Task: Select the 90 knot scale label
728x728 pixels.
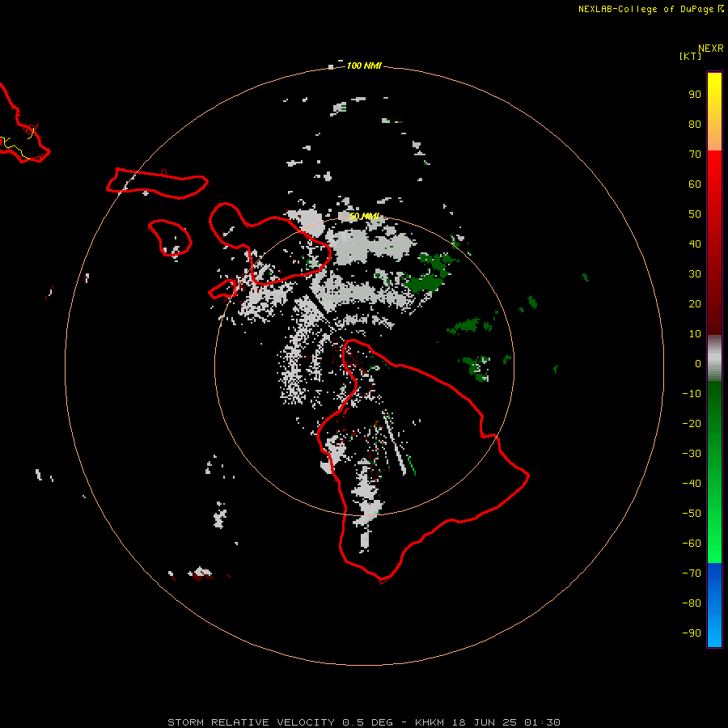Action: coord(695,95)
